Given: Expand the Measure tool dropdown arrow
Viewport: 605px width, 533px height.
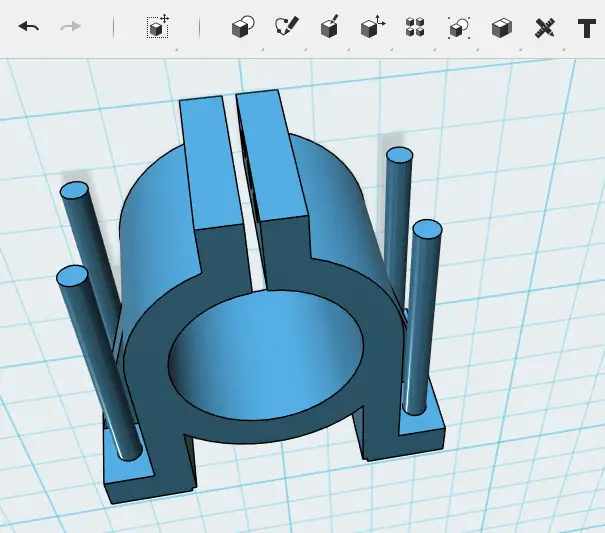Looking at the screenshot, I should point(563,49).
